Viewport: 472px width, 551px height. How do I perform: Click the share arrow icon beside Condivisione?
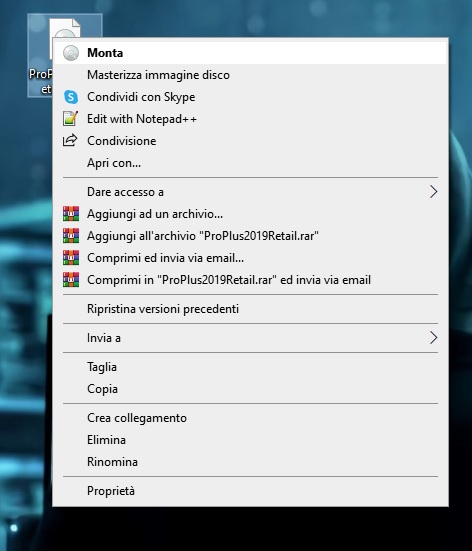[70, 140]
